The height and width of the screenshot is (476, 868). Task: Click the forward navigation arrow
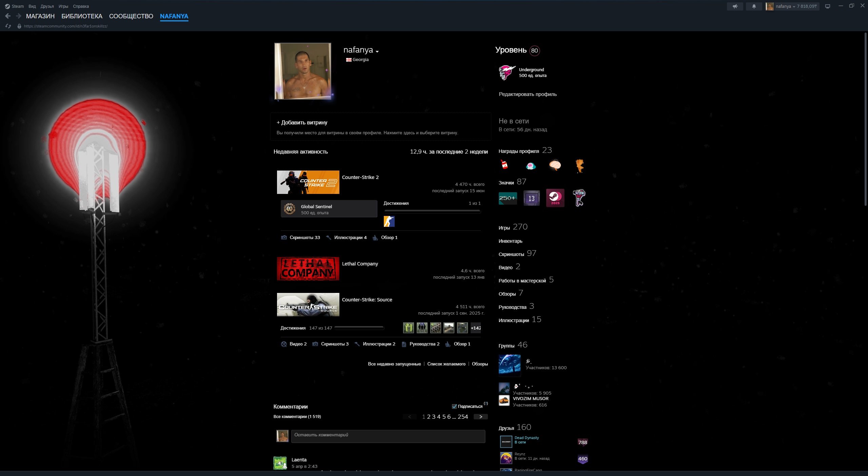(19, 16)
